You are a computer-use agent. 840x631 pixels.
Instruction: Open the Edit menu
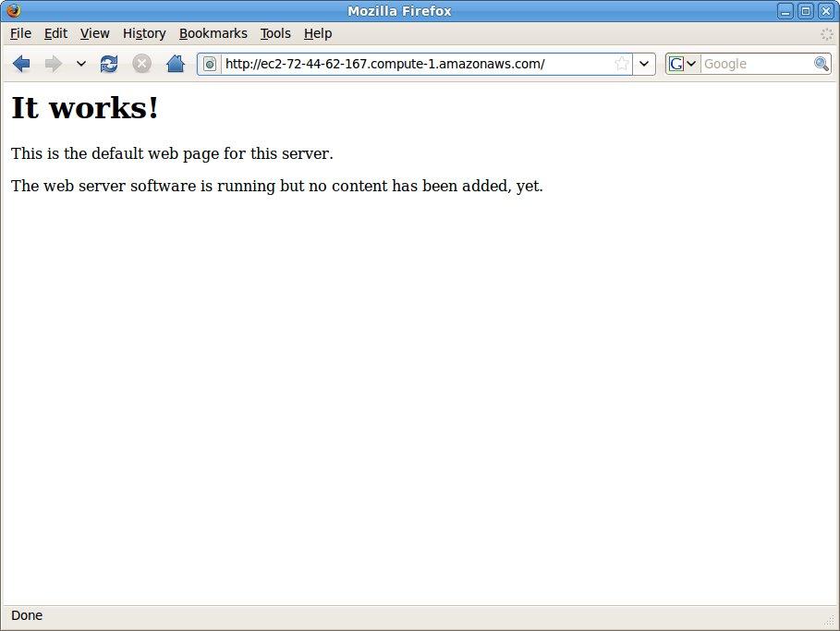[x=55, y=34]
